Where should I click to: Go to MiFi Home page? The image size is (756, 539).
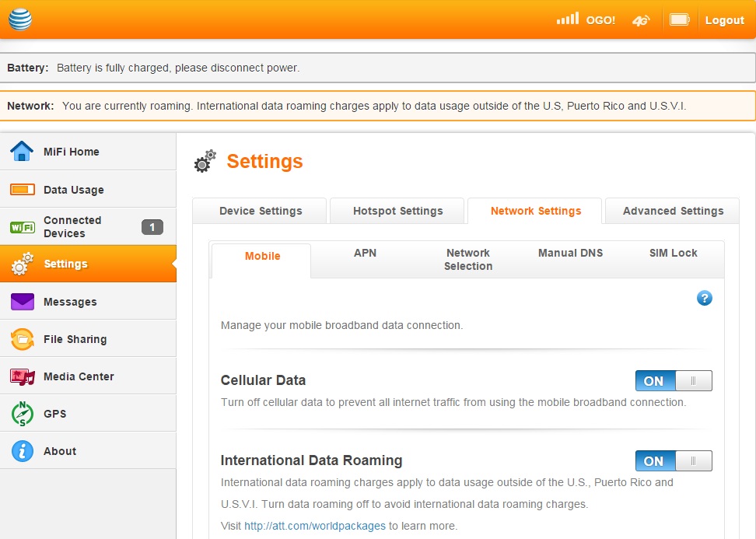88,152
